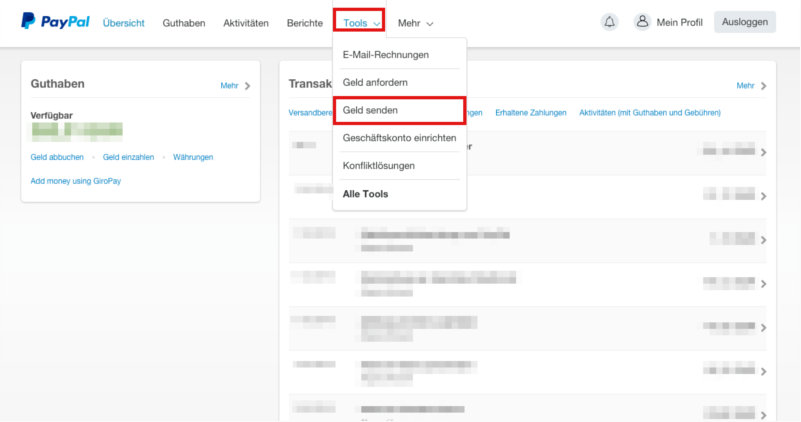Click the Mein Profil person icon
This screenshot has height=422, width=801.
[642, 22]
